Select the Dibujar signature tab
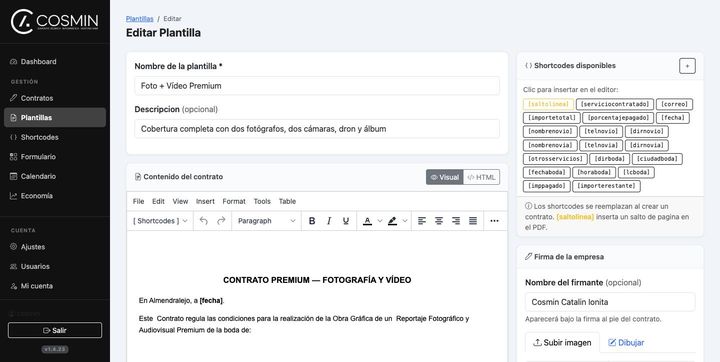This screenshot has height=362, width=720. [626, 343]
